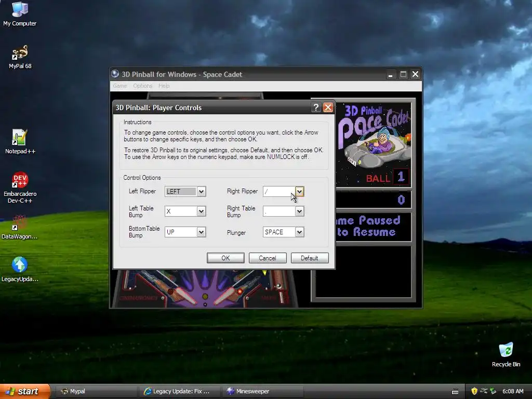This screenshot has width=532, height=399.
Task: Click the safely remove hardware tray icon
Action: point(493,391)
